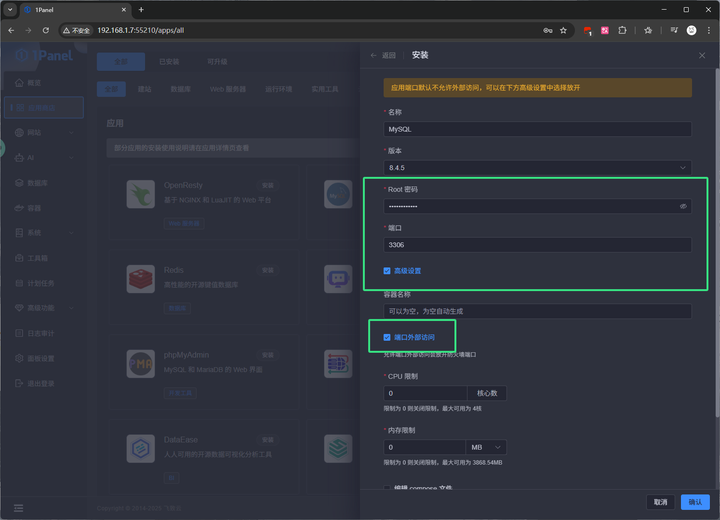Open the 数据库 sidebar icon
This screenshot has width=720, height=520.
[x=19, y=183]
